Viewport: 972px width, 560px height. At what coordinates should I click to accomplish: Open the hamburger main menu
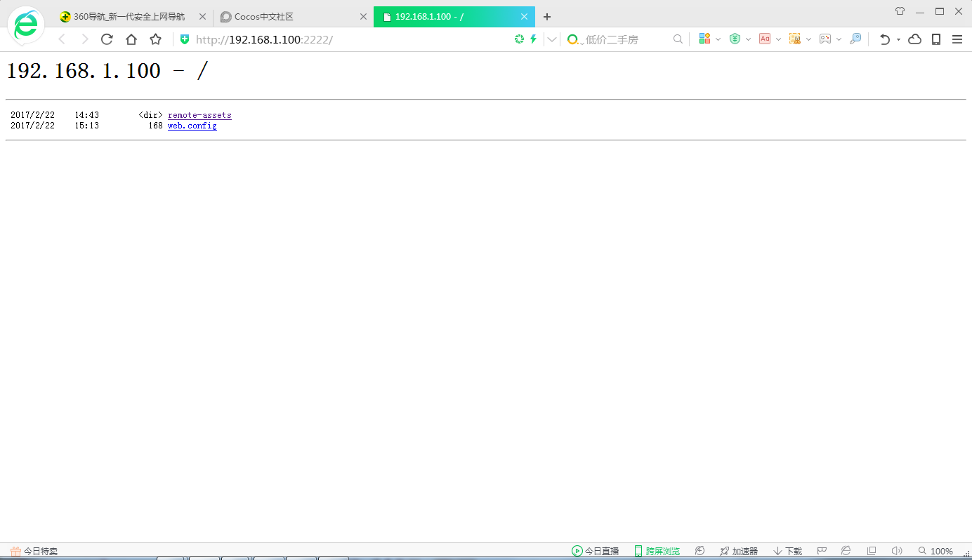coord(957,39)
